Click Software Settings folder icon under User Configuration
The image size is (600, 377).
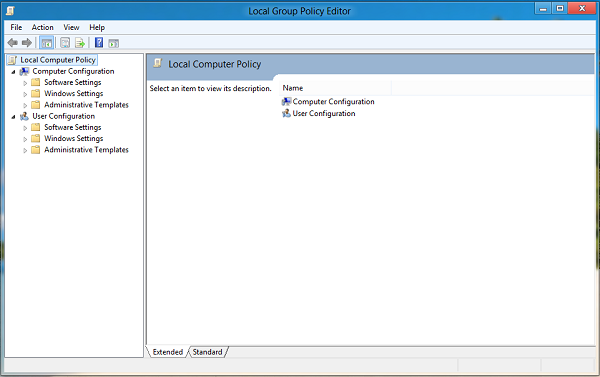tap(36, 127)
